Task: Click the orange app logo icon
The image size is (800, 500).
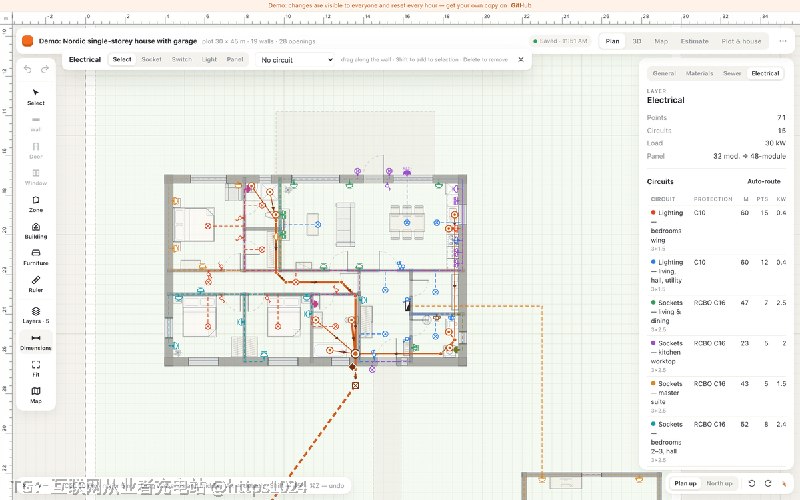Action: [x=28, y=41]
